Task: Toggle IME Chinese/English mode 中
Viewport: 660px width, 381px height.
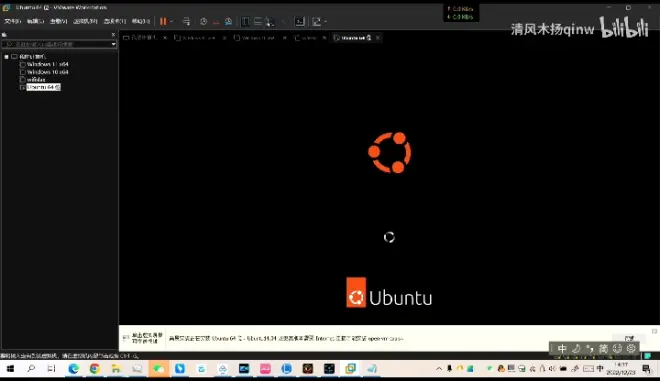Action: pyautogui.click(x=562, y=349)
